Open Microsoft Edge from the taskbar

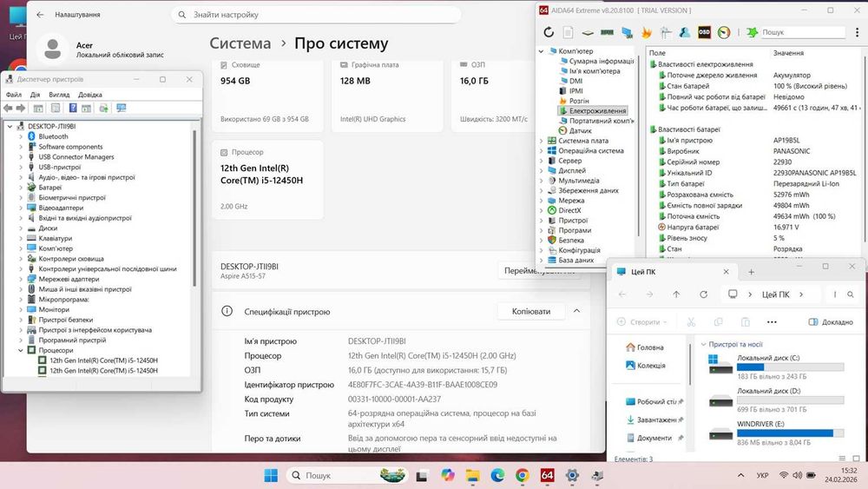click(x=497, y=475)
